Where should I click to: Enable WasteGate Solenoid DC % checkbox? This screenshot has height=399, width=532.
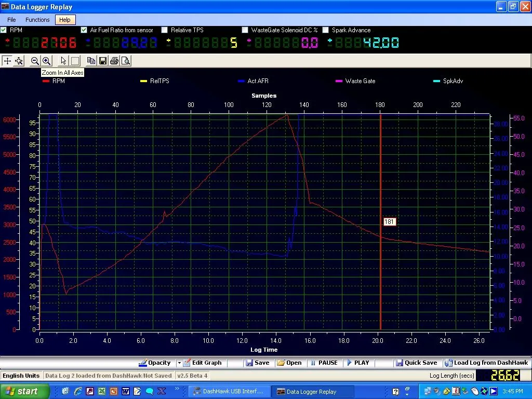(x=245, y=30)
